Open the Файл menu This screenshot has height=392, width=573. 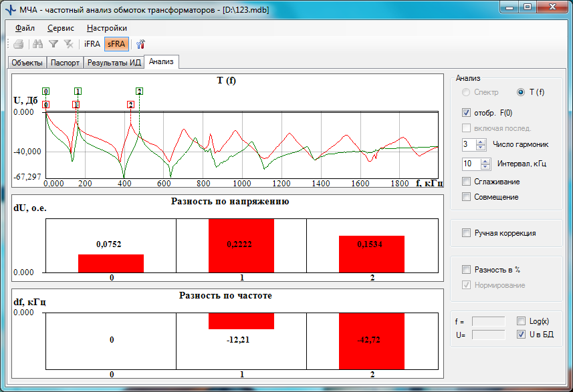point(25,28)
